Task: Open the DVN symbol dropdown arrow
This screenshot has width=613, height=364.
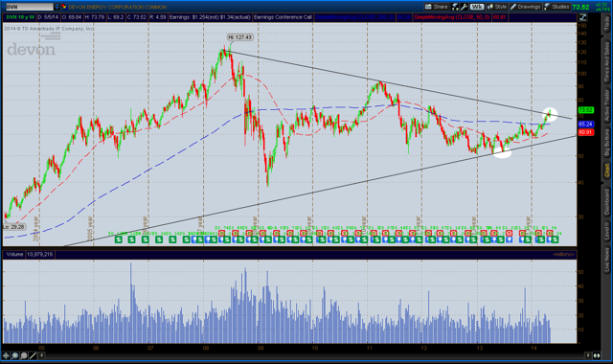Action: (x=57, y=7)
